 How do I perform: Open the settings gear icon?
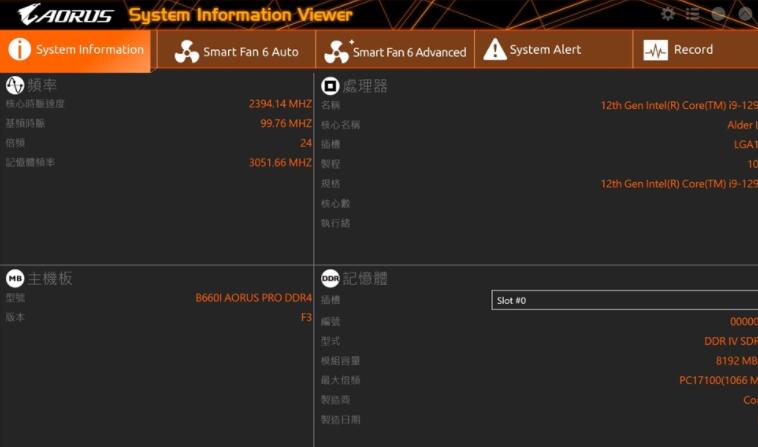pyautogui.click(x=668, y=14)
